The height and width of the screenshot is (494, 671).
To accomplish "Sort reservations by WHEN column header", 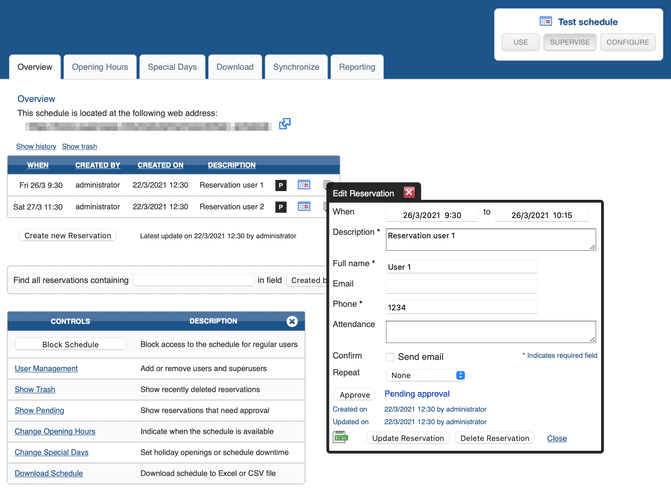I will [x=38, y=165].
